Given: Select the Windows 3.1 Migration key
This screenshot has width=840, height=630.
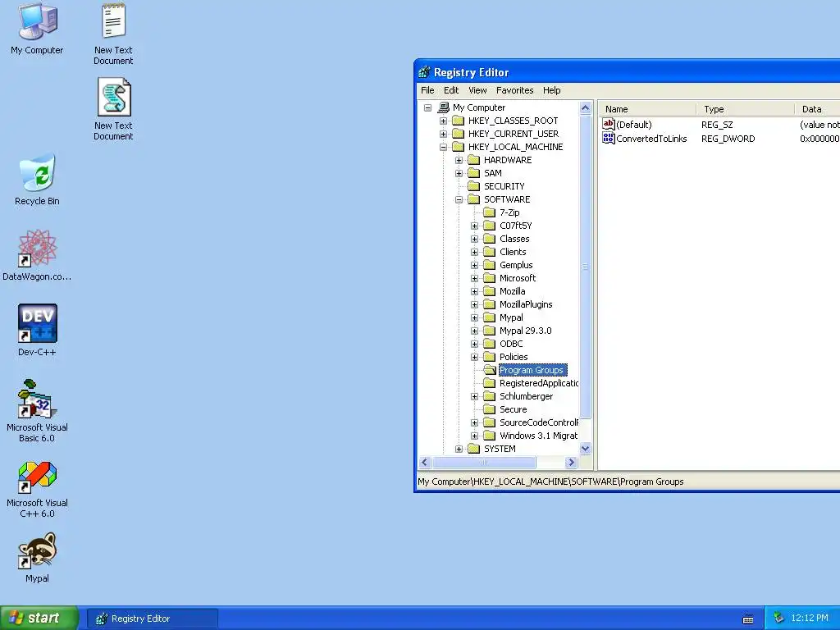Looking at the screenshot, I should click(538, 436).
